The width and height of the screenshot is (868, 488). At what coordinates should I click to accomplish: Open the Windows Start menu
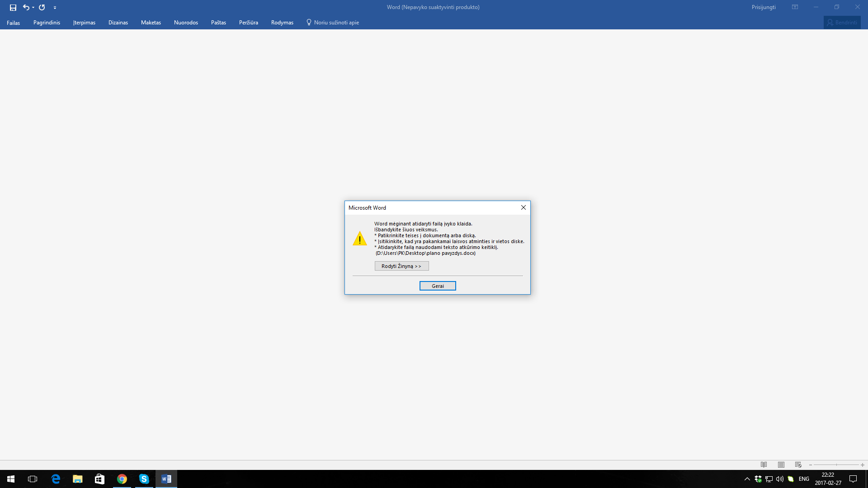[11, 479]
